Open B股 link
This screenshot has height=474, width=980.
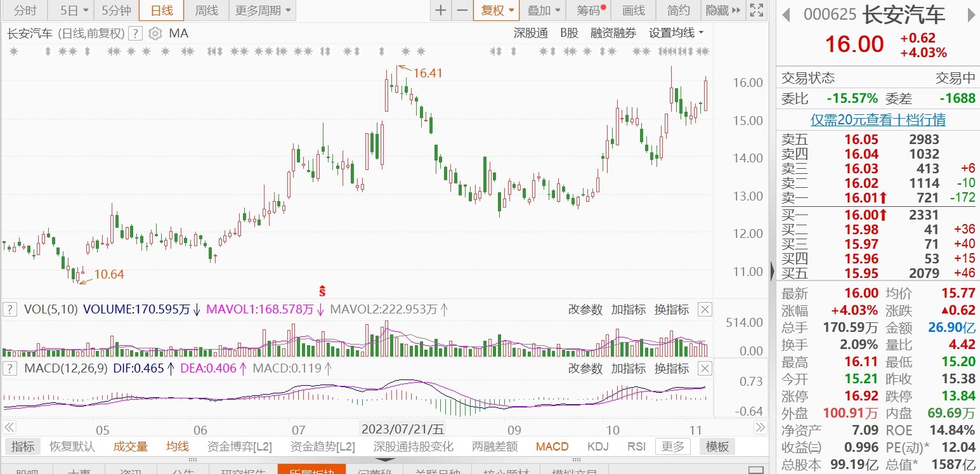pos(570,34)
